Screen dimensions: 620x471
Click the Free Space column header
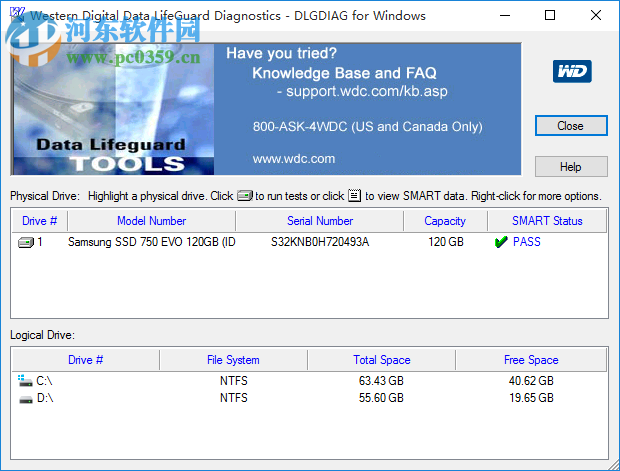(531, 360)
